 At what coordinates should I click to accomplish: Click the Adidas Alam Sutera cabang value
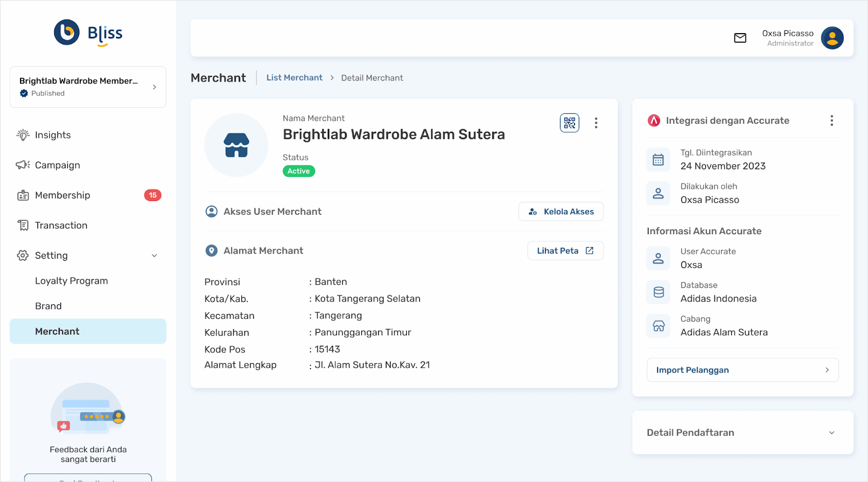[x=724, y=332]
